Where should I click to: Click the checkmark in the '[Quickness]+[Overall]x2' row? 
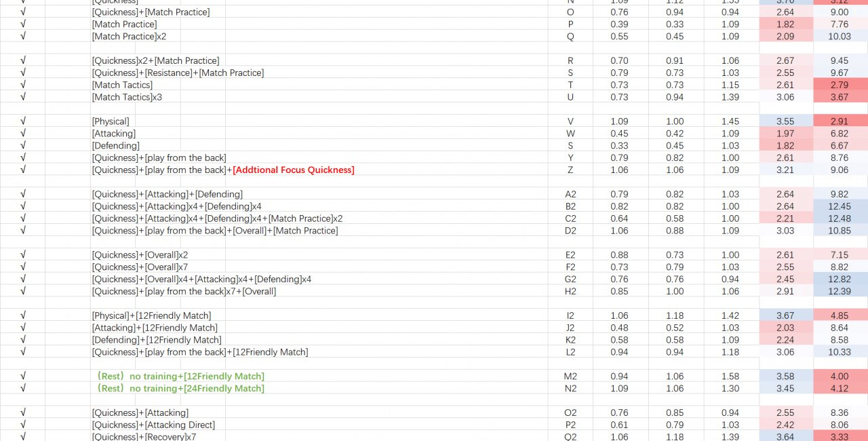tap(23, 255)
